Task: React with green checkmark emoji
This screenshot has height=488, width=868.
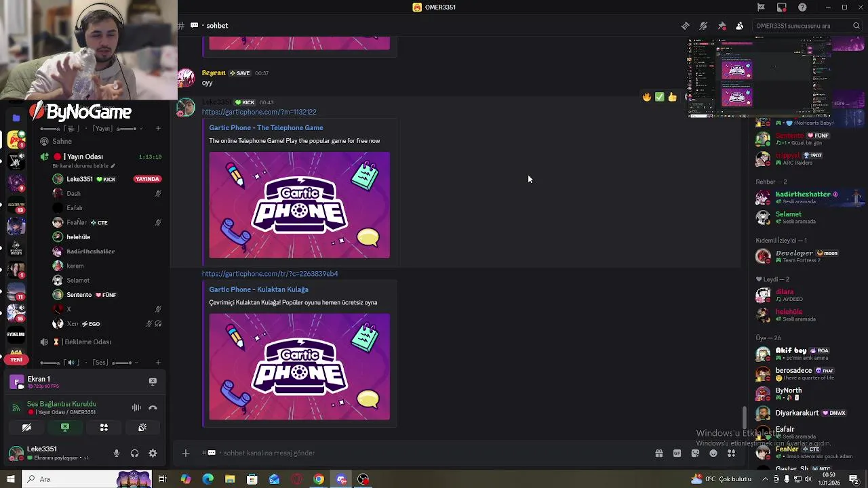Action: [x=659, y=97]
